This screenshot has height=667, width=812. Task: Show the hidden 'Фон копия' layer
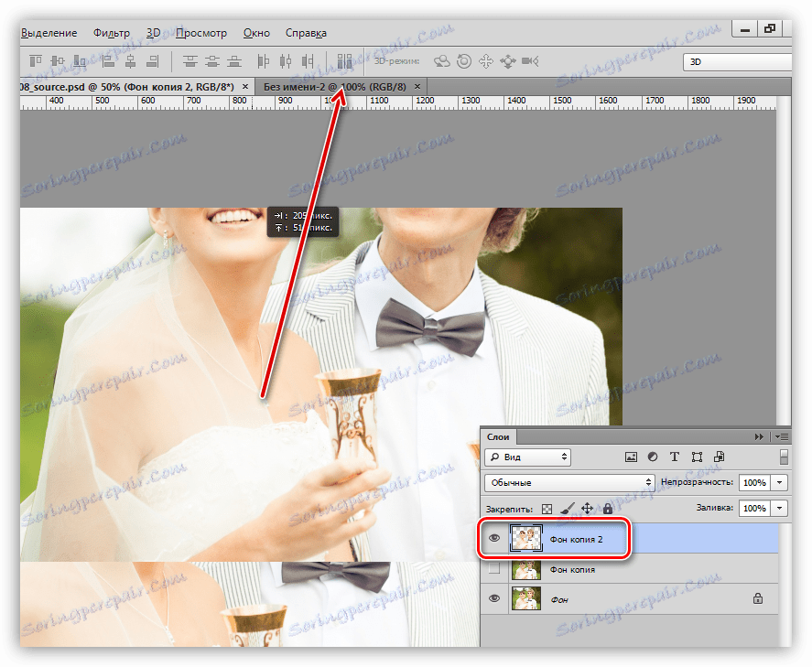pyautogui.click(x=494, y=568)
